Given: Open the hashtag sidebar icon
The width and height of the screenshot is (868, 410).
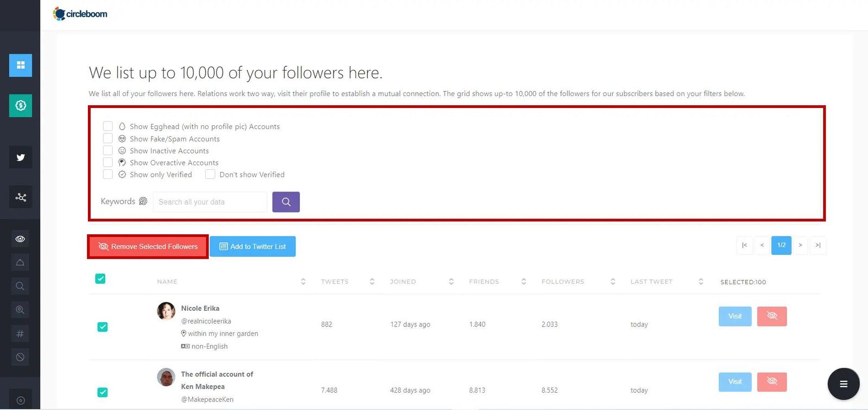Looking at the screenshot, I should click(x=20, y=334).
